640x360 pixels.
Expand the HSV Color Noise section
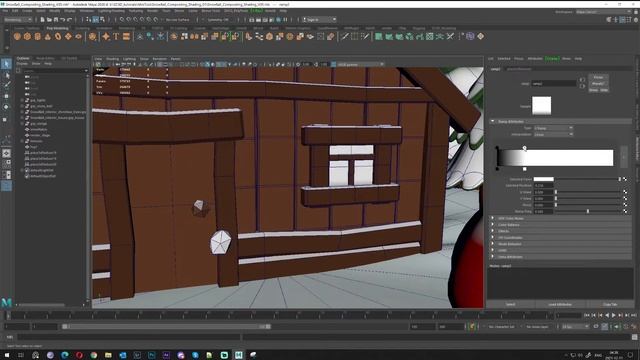(x=493, y=218)
